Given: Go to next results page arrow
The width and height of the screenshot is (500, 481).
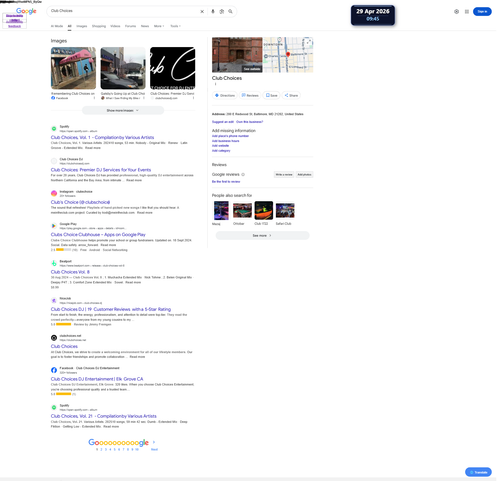Looking at the screenshot, I should [154, 442].
